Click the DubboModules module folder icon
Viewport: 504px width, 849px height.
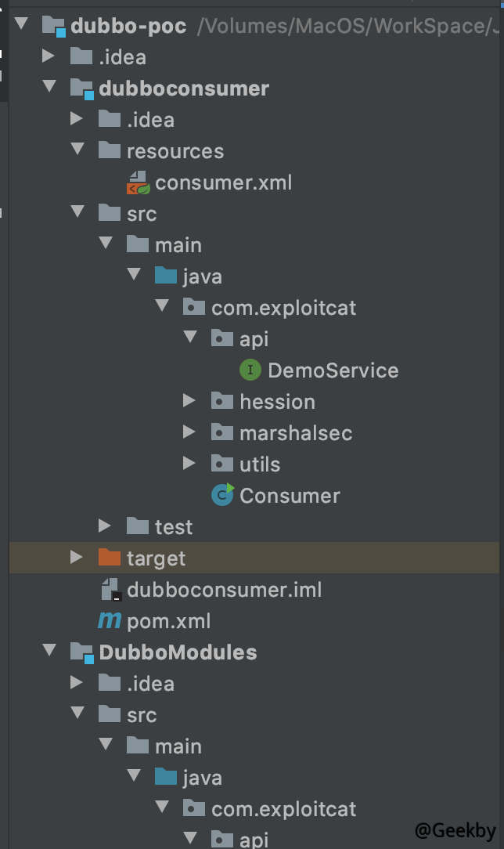point(82,652)
